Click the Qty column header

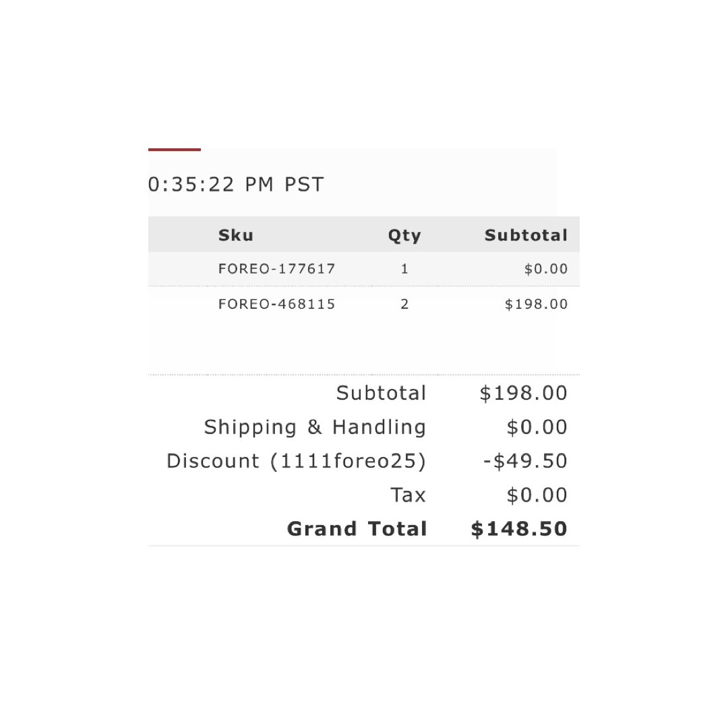(x=404, y=236)
